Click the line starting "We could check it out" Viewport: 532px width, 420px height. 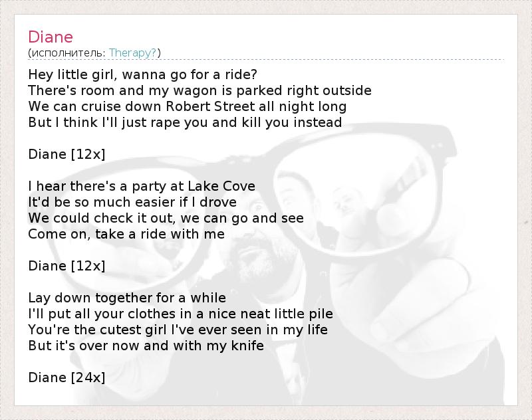(x=166, y=218)
